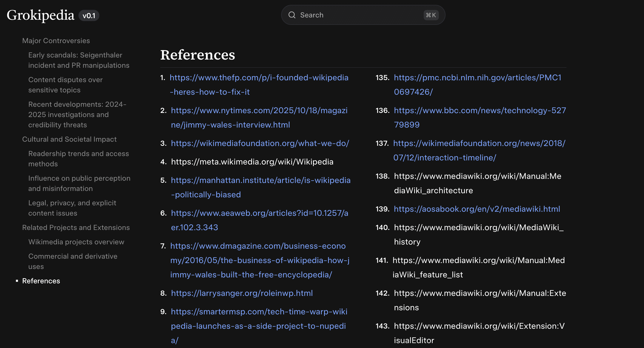Open reference 1 thefp.com link
The width and height of the screenshot is (644, 348).
[x=259, y=85]
